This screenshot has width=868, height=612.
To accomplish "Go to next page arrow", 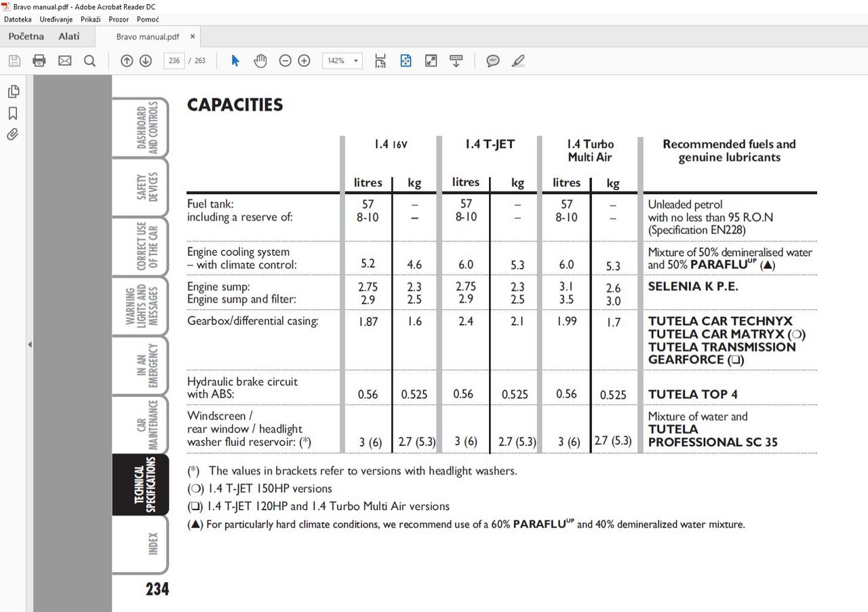I will click(145, 60).
